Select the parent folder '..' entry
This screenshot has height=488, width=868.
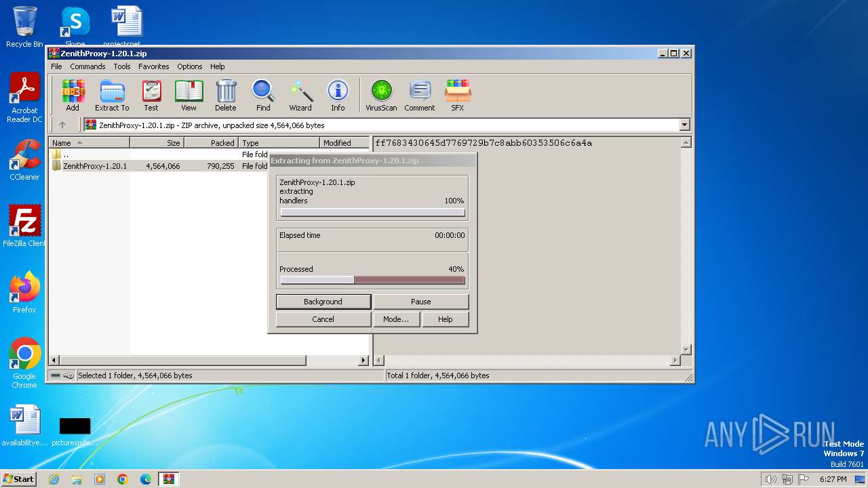pos(158,155)
